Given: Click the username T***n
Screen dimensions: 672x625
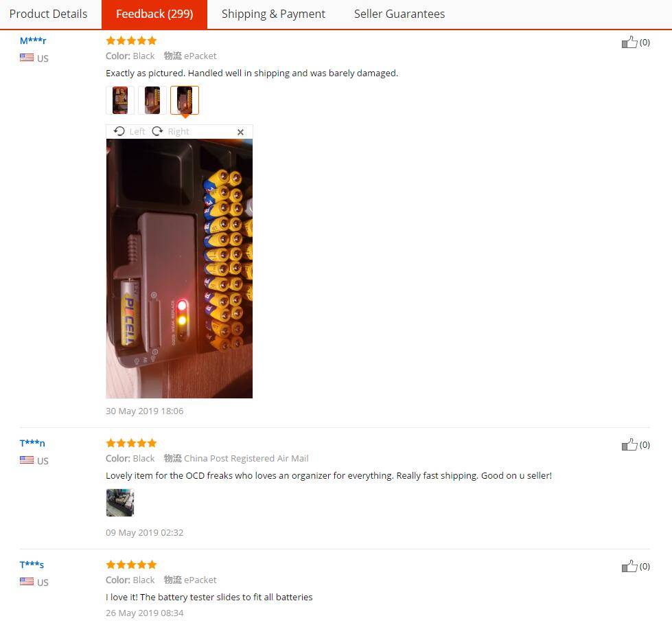Looking at the screenshot, I should tap(32, 443).
